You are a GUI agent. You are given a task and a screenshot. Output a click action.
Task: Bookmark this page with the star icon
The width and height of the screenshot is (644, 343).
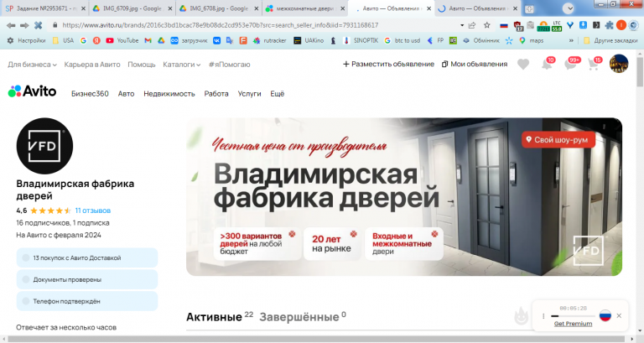click(486, 25)
